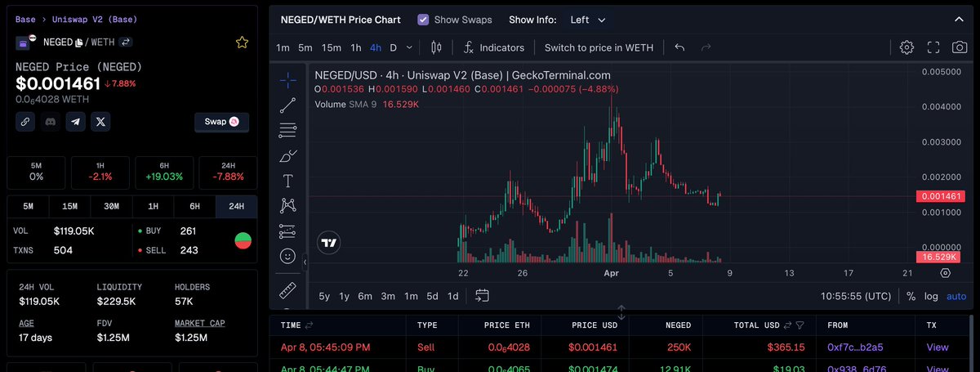Take a chart snapshot with camera icon

tap(960, 47)
